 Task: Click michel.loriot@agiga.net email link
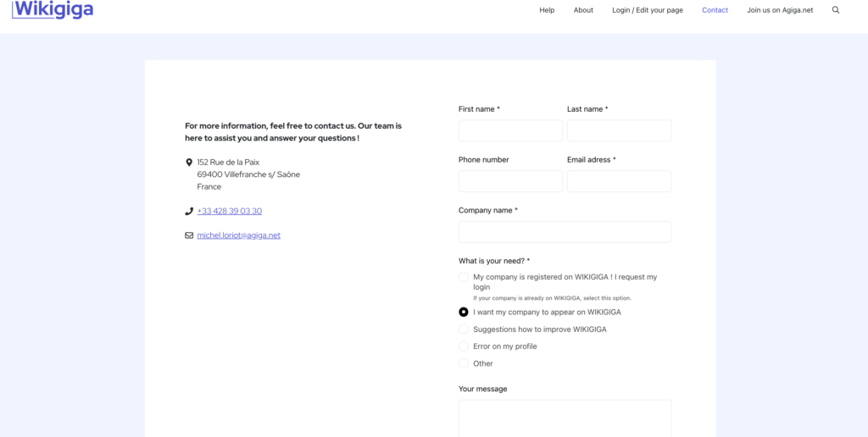click(x=238, y=235)
